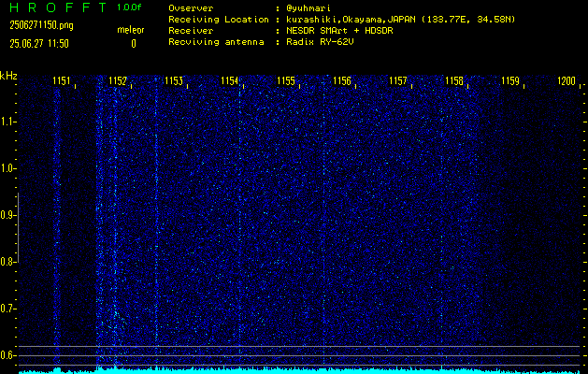588x374 pixels.
Task: Click the receiver text NESDR SMArt + HDSDR
Action: point(339,31)
